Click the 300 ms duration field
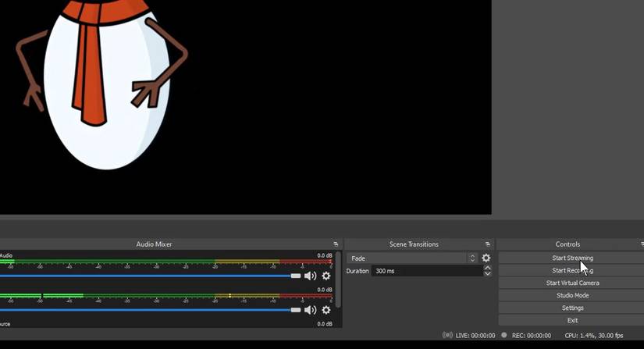644x349 pixels. point(427,271)
